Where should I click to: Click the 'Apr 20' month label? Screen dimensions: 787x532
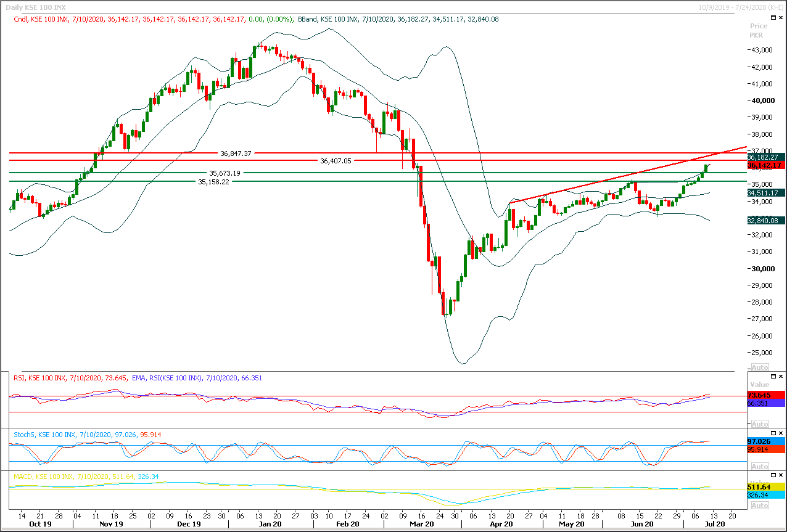point(501,524)
